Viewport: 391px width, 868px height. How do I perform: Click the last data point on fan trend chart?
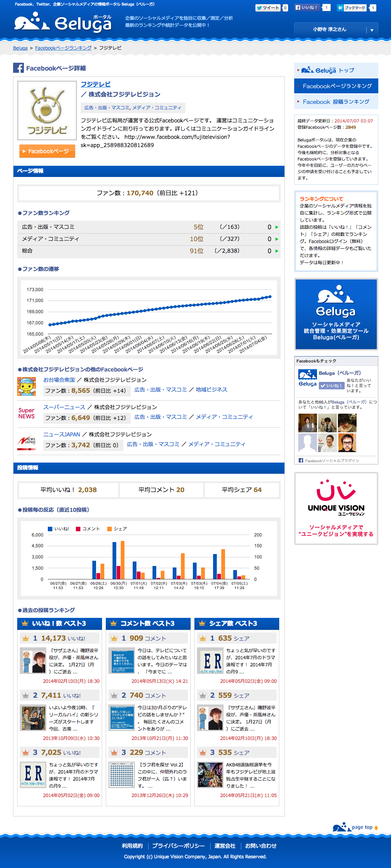click(x=270, y=297)
